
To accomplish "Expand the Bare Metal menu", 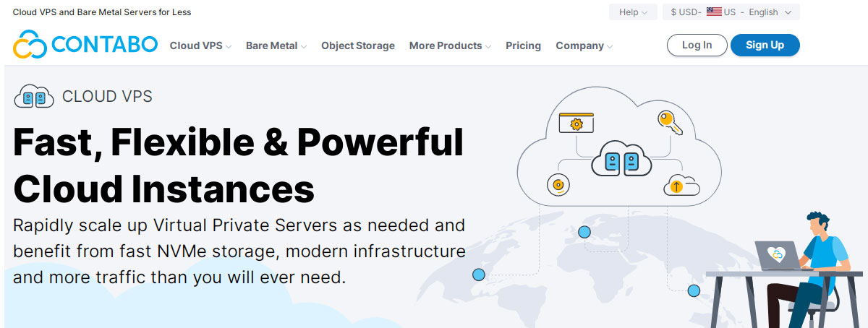I will (276, 46).
